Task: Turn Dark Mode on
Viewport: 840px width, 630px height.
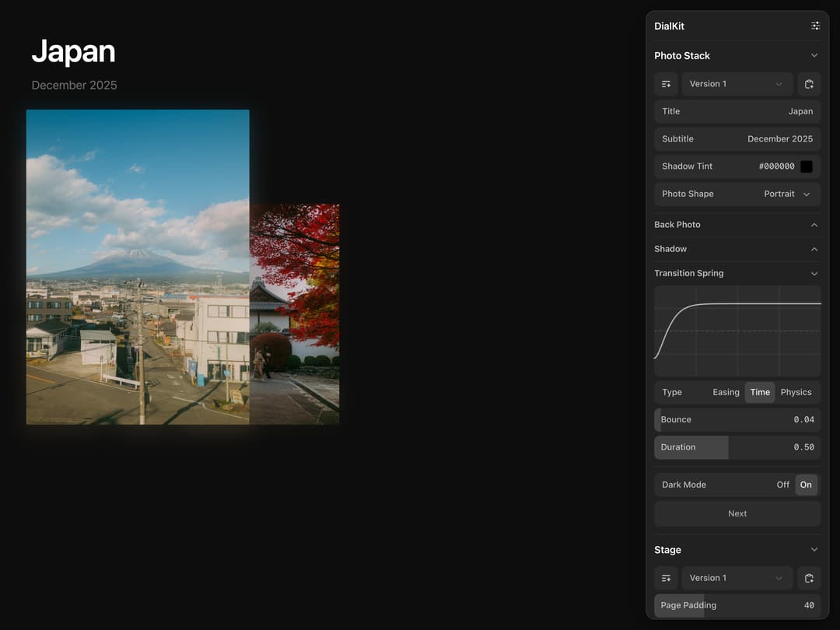Action: [806, 485]
